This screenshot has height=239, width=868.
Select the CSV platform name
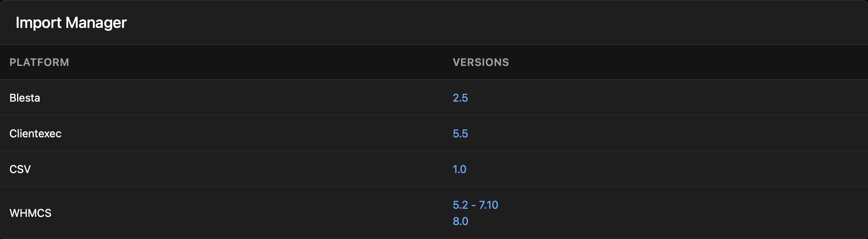(x=20, y=169)
